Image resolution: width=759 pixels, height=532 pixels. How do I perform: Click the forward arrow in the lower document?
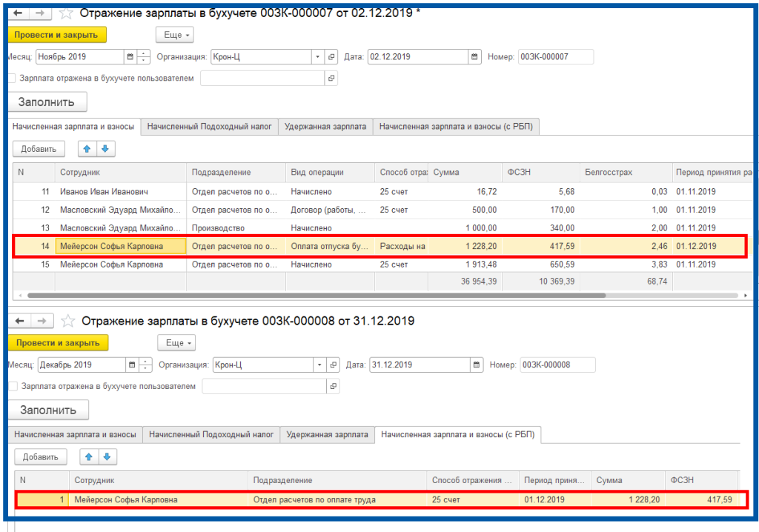point(42,321)
